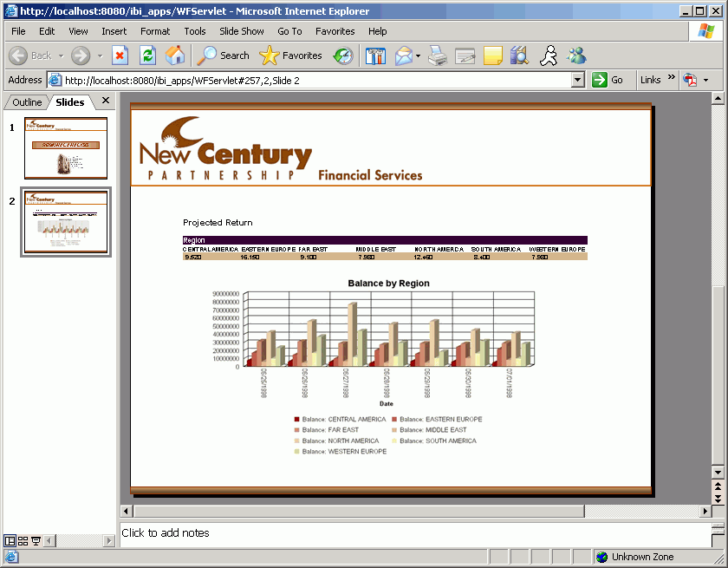Open the History clock icon
Image resolution: width=728 pixels, height=568 pixels.
pyautogui.click(x=343, y=55)
